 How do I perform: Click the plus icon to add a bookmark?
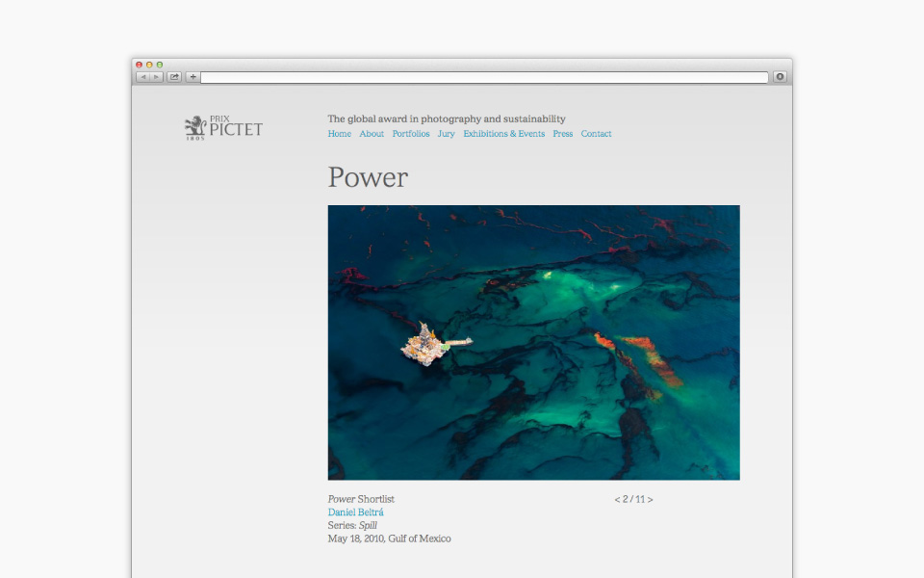click(192, 76)
